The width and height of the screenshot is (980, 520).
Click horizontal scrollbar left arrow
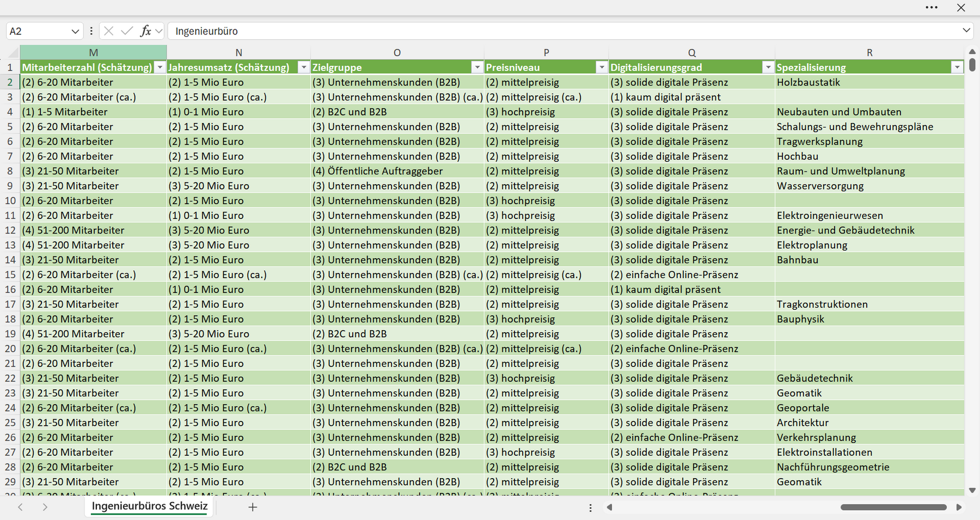tap(609, 507)
